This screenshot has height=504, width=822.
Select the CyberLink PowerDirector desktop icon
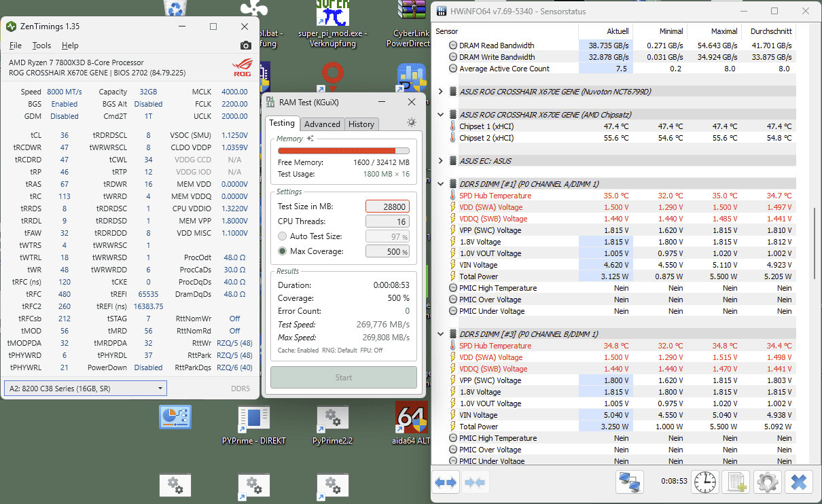[413, 24]
